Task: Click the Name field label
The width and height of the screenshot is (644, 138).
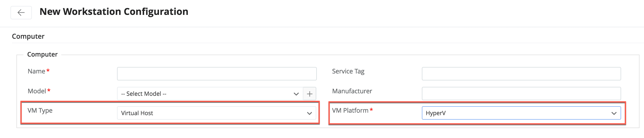Action: [36, 71]
